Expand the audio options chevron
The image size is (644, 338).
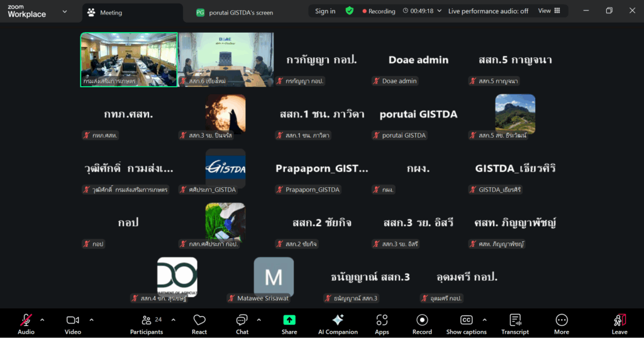tap(42, 320)
